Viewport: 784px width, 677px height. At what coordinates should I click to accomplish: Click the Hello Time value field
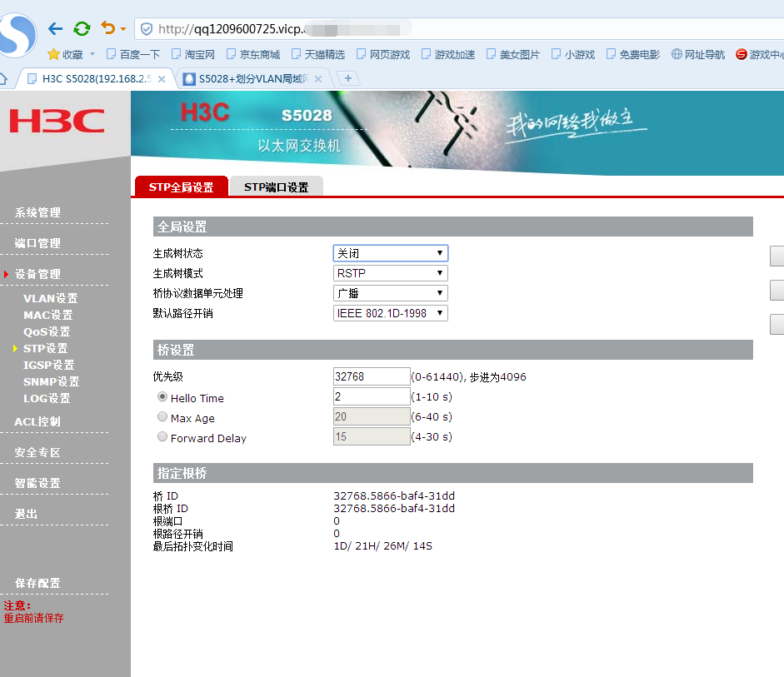(x=372, y=396)
